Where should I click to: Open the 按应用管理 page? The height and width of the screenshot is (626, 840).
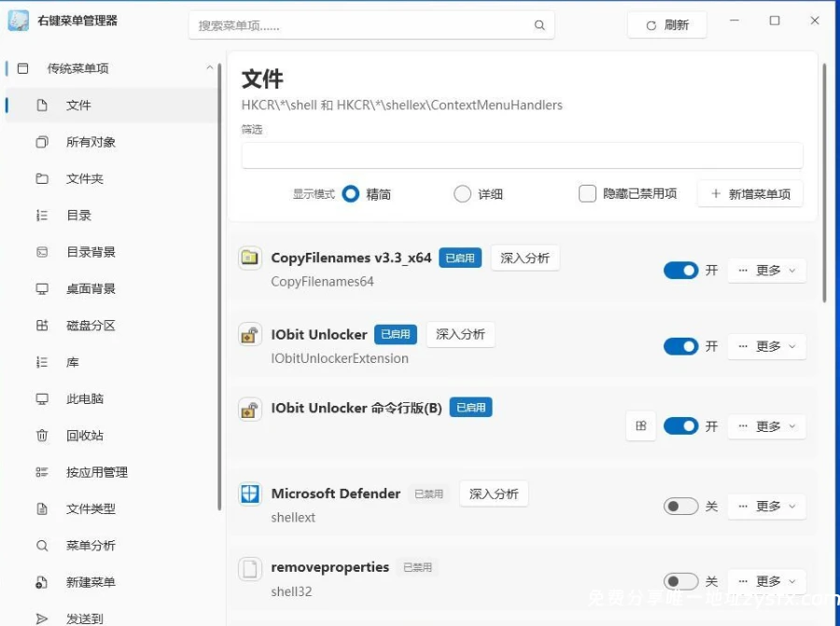(113, 472)
